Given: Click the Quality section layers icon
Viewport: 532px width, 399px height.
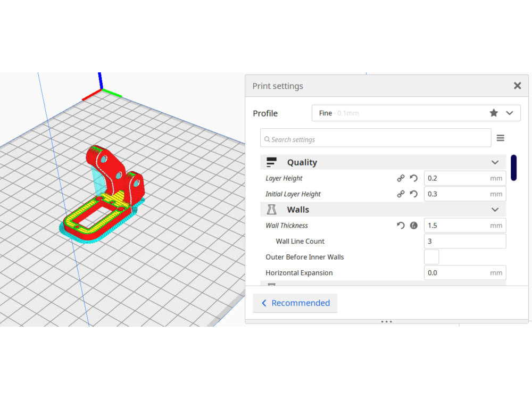Looking at the screenshot, I should tap(273, 162).
